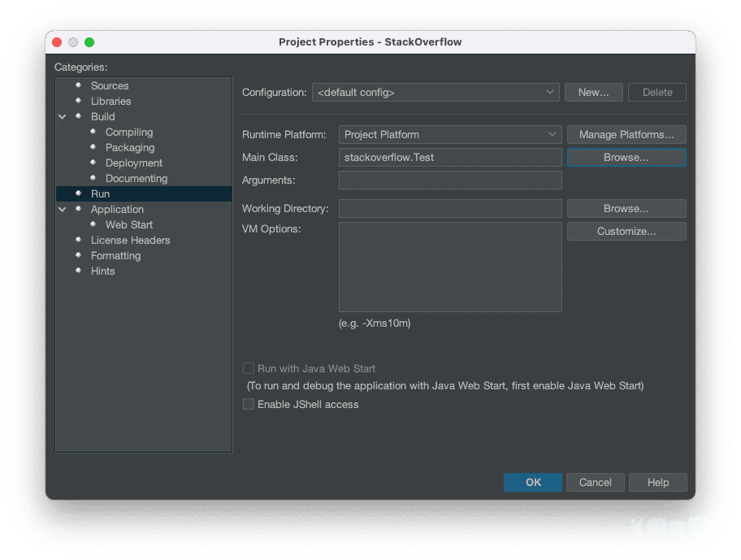Viewport: 741px width, 560px height.
Task: Open the Web Start category
Action: coord(128,225)
